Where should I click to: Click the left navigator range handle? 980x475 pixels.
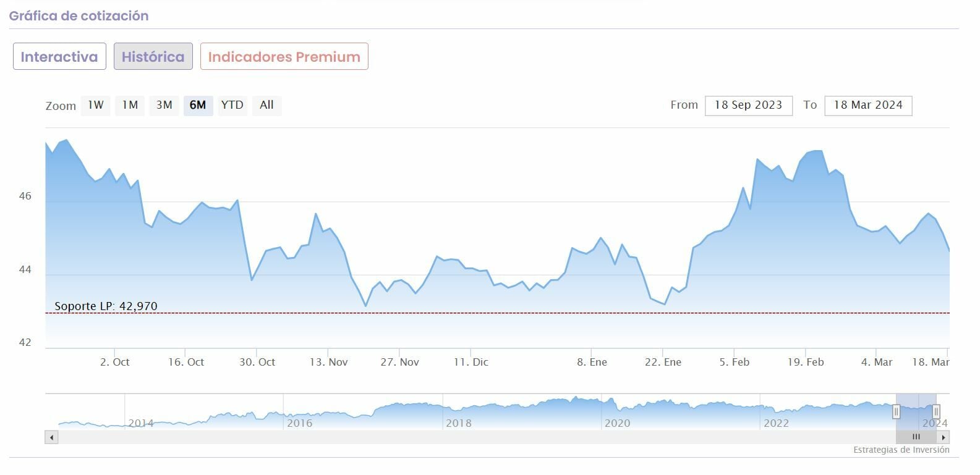896,411
